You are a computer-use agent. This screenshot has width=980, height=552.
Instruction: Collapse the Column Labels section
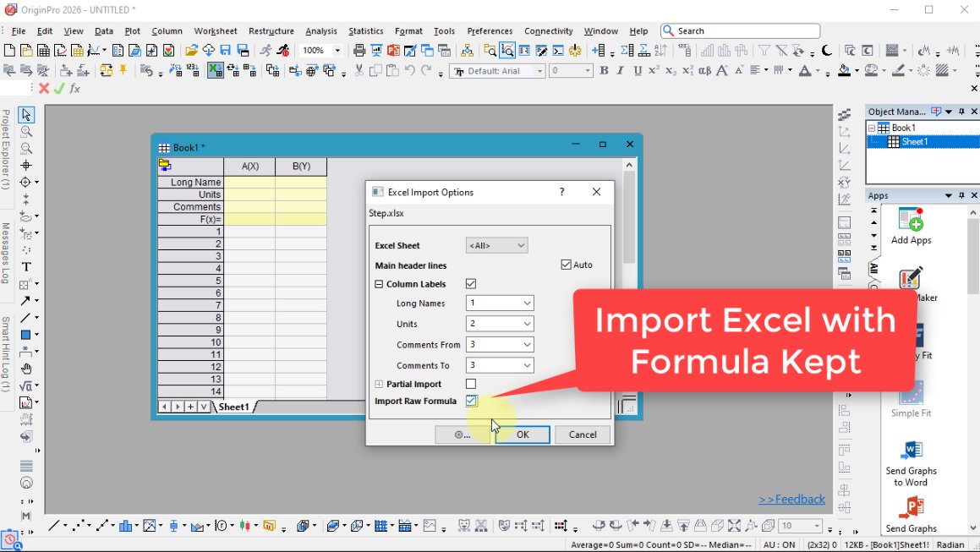click(x=379, y=284)
